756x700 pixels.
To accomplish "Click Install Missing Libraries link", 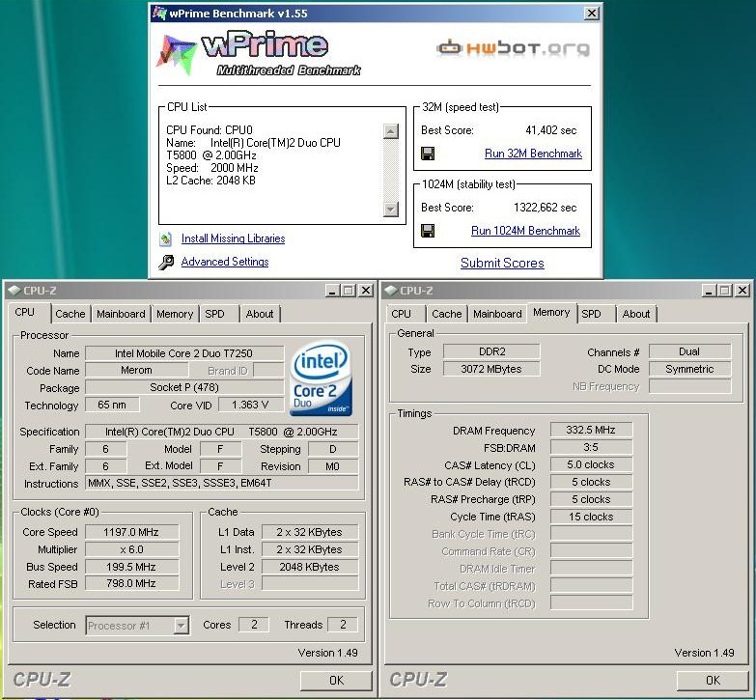I will pyautogui.click(x=233, y=238).
